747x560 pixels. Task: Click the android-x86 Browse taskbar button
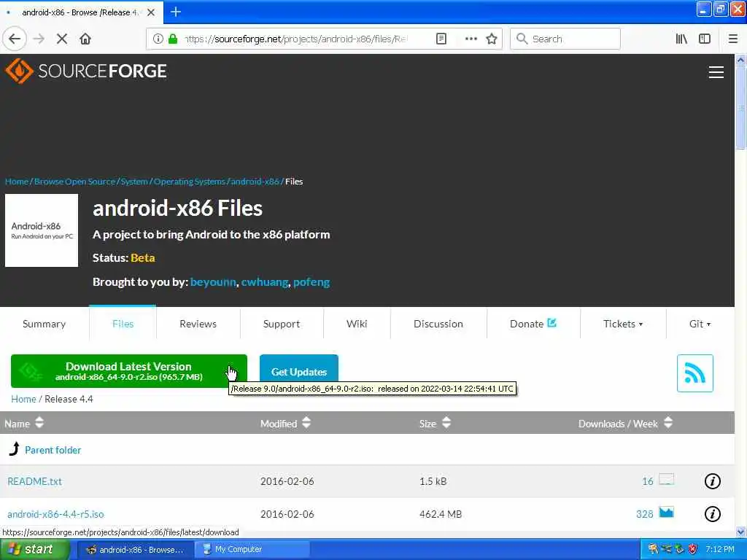(136, 549)
